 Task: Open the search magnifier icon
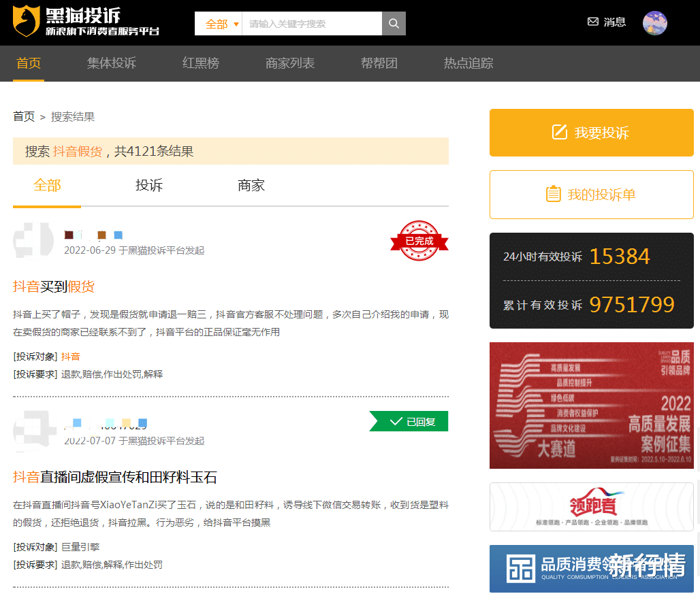(x=394, y=23)
